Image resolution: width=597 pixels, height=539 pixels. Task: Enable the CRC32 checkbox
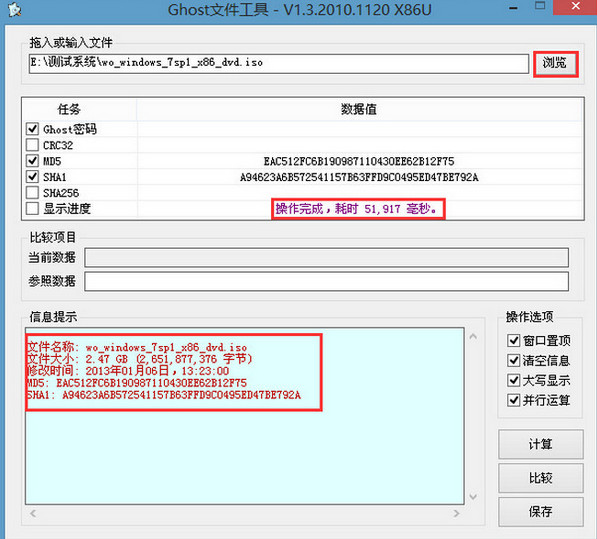pyautogui.click(x=32, y=145)
